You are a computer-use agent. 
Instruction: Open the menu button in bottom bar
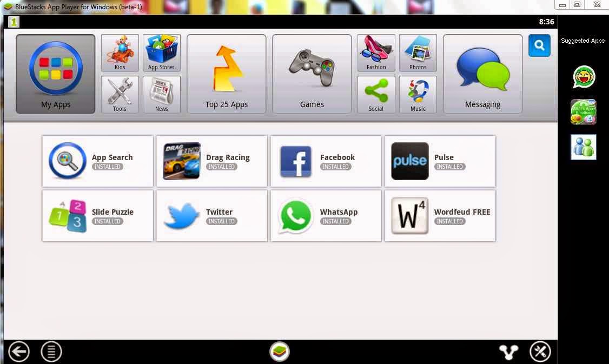coord(51,352)
